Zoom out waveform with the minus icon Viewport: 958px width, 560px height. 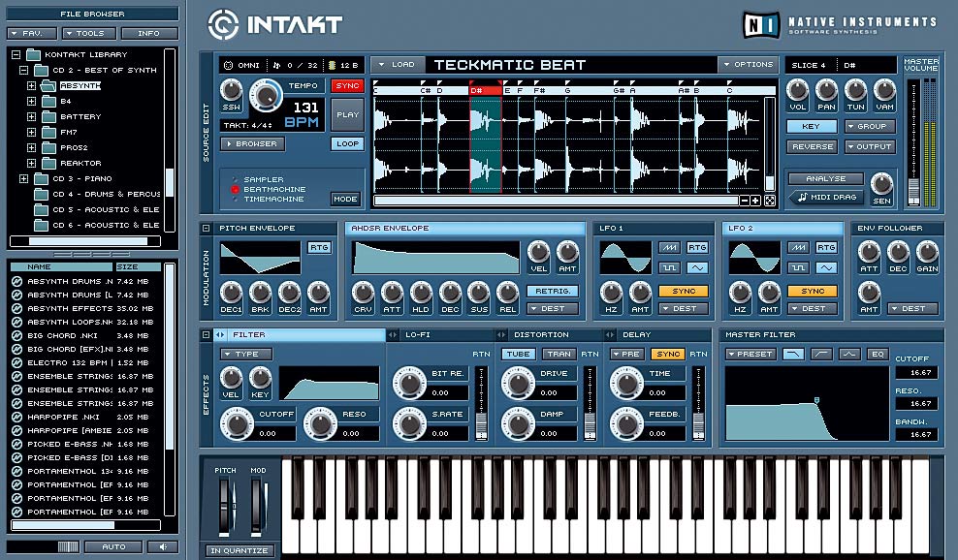tap(745, 201)
